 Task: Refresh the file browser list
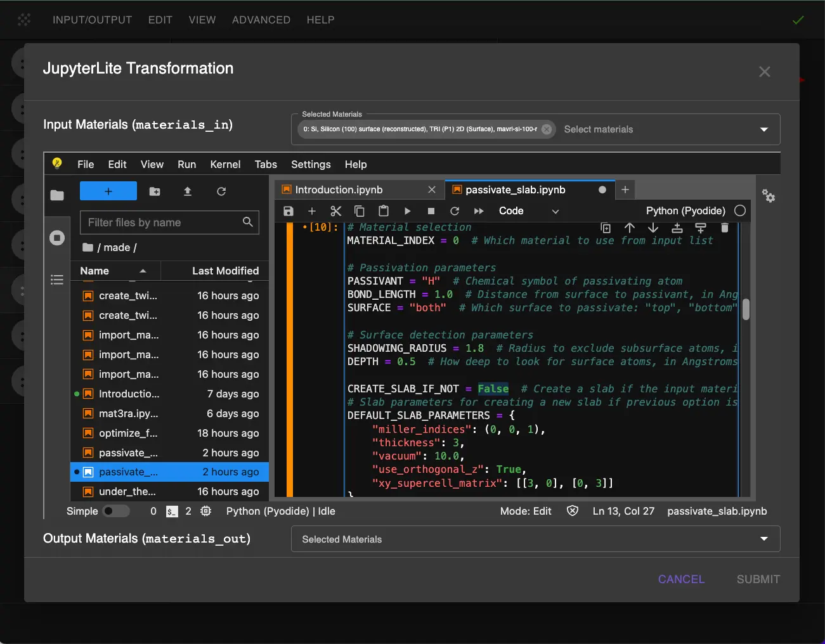tap(221, 191)
